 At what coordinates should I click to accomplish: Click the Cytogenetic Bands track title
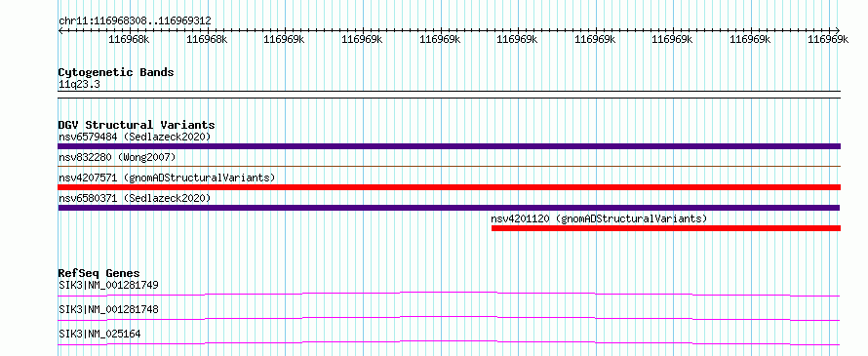pos(116,72)
